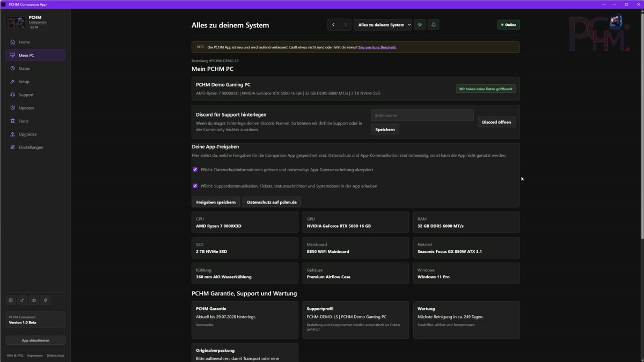Open 'Datenschutz auf pchm.de'
Screen dimensions: 644x362
(x=272, y=202)
